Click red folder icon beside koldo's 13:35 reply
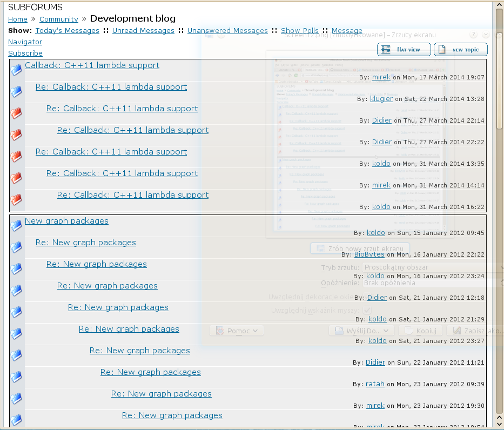504x430 pixels. point(16,156)
